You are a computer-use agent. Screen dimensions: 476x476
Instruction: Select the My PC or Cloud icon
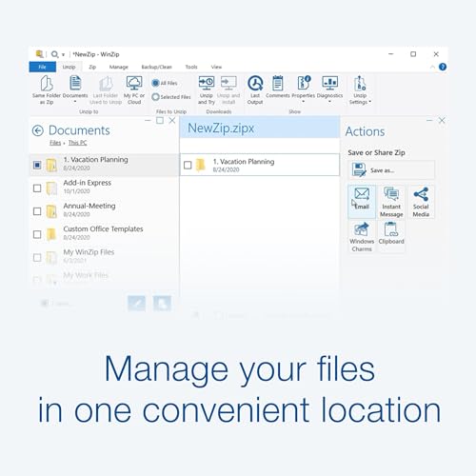[x=134, y=83]
